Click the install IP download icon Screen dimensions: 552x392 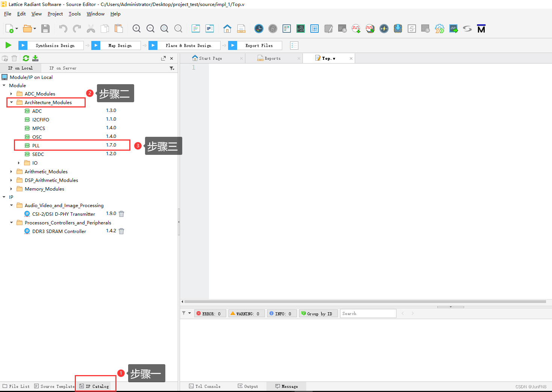pos(35,58)
